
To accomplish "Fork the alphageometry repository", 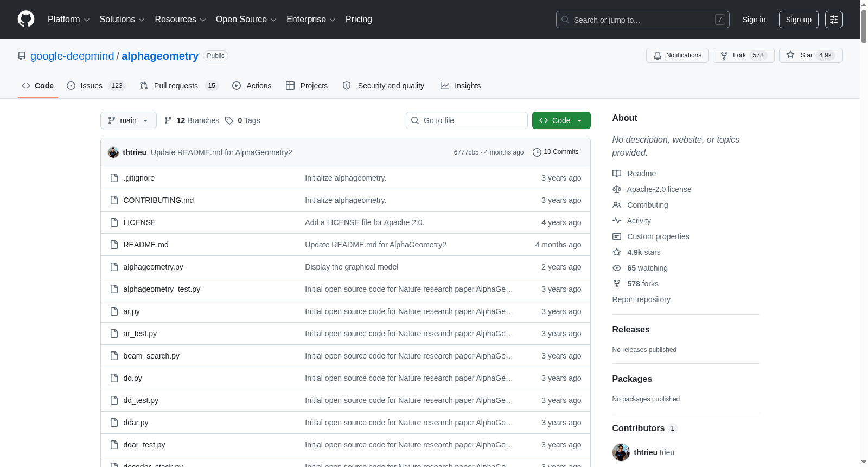I will [743, 55].
